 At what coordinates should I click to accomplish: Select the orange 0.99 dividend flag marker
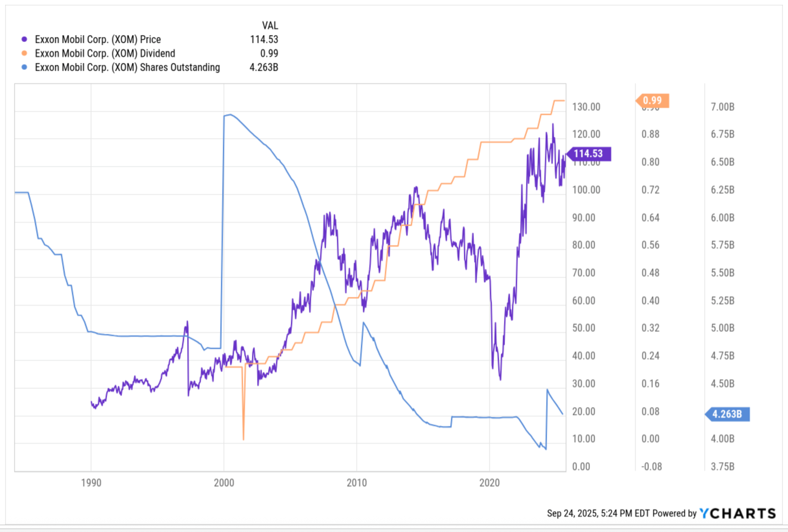652,100
